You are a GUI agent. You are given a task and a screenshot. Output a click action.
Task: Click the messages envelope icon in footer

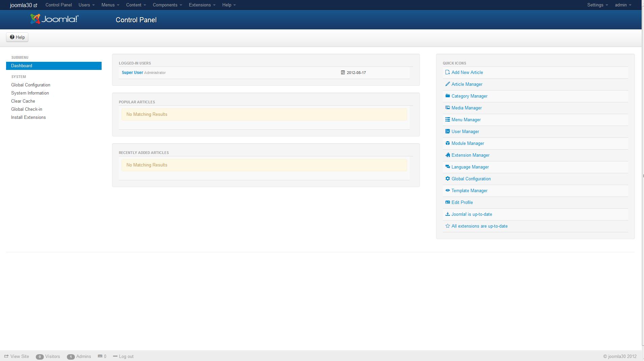(100, 356)
